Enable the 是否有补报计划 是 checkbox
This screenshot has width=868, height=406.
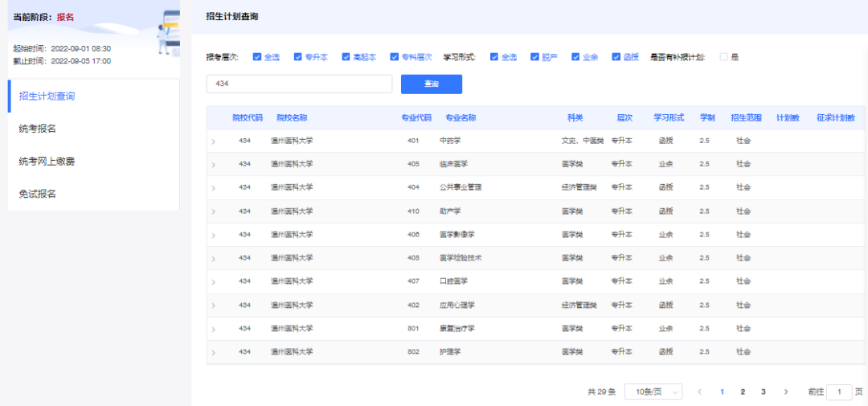(x=724, y=57)
